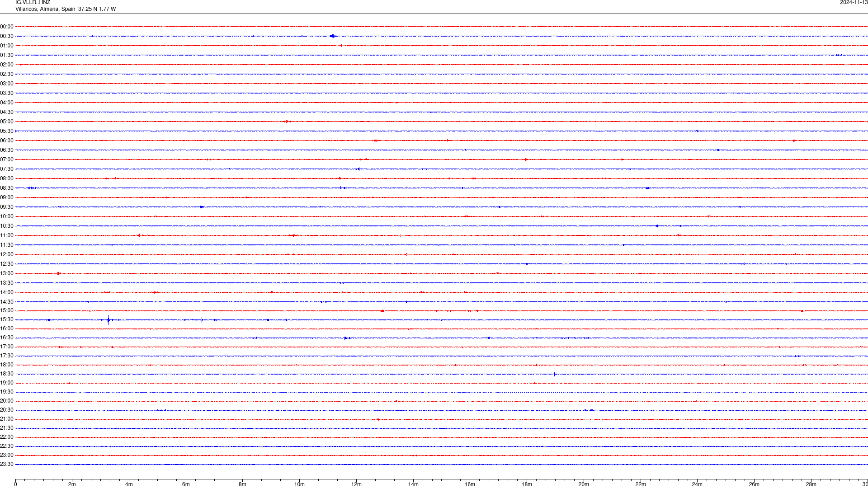Click the 22m tick label on the time axis
This screenshot has width=868, height=488.
(641, 484)
